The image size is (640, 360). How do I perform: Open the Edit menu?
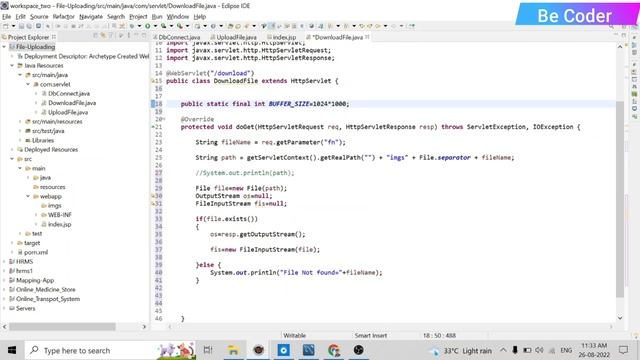pos(20,16)
